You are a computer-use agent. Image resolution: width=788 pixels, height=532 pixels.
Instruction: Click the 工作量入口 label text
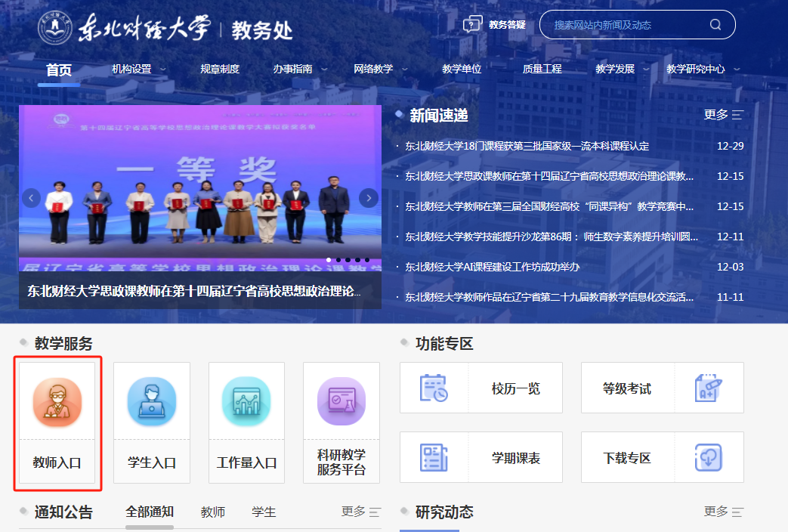pyautogui.click(x=247, y=462)
